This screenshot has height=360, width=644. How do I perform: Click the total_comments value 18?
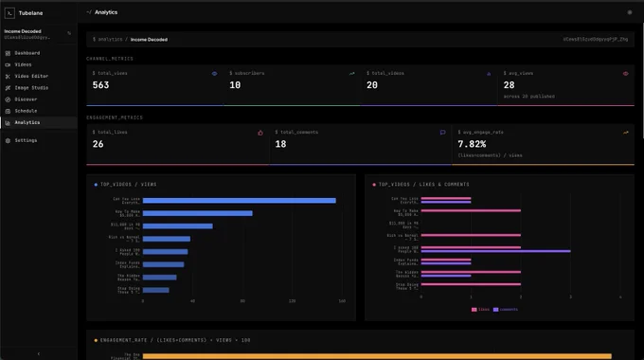pyautogui.click(x=280, y=144)
